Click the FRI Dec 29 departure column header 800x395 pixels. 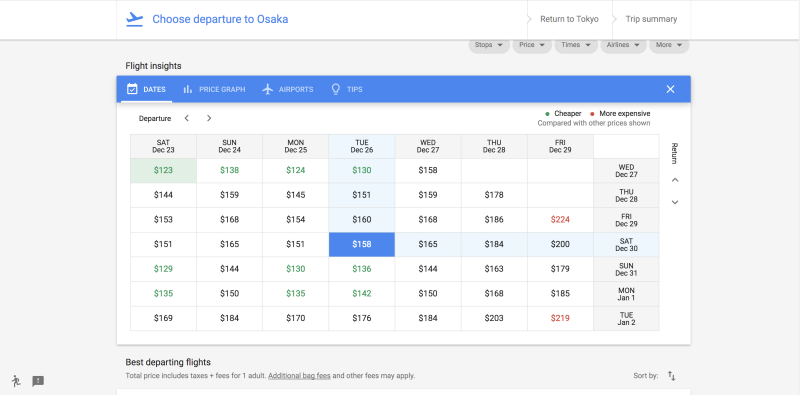[560, 146]
